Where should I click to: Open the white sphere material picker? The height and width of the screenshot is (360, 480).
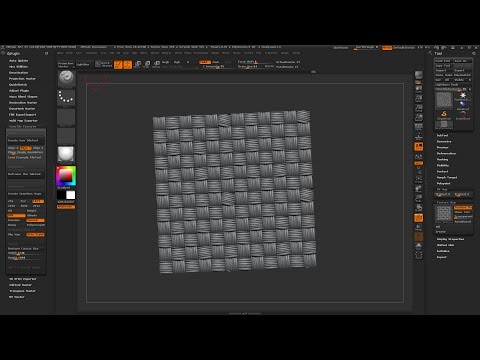(x=66, y=154)
